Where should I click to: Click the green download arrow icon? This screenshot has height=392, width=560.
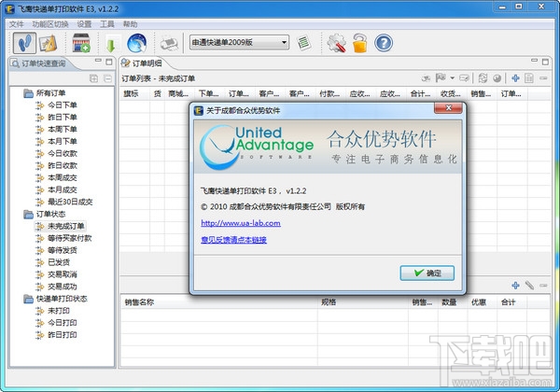[111, 45]
